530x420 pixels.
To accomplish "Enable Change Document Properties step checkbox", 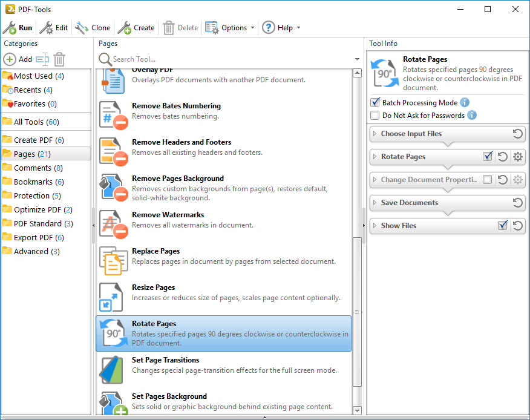I will pyautogui.click(x=488, y=179).
